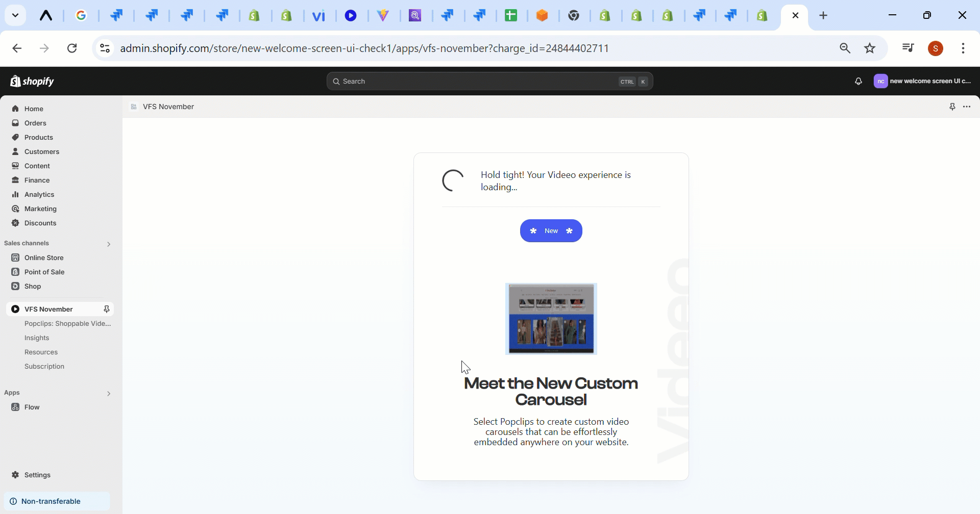
Task: Open the browser tab search dropdown
Action: click(15, 15)
